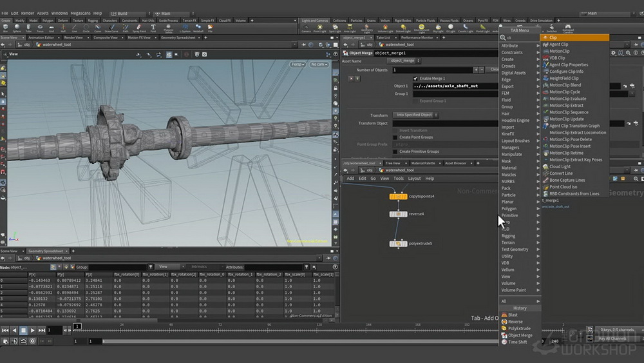Open spreadsheet View mode dropdown
Viewport: 644px width, 363px height.
[x=169, y=267]
